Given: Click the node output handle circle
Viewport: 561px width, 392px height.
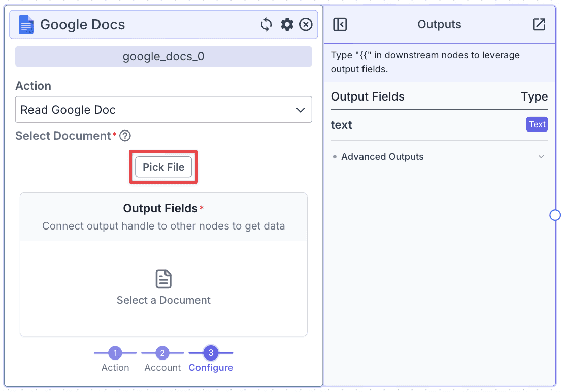Looking at the screenshot, I should [x=555, y=215].
